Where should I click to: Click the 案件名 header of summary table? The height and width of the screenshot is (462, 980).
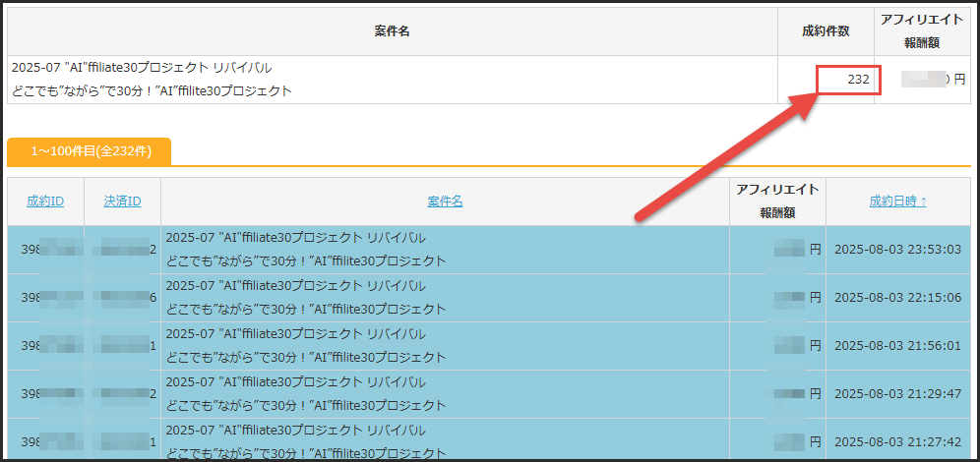pos(392,31)
